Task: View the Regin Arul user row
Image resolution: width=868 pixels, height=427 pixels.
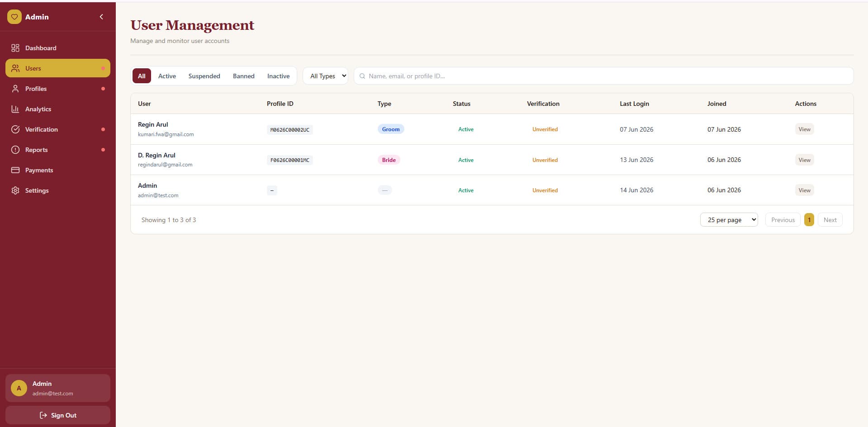Action: [x=804, y=129]
